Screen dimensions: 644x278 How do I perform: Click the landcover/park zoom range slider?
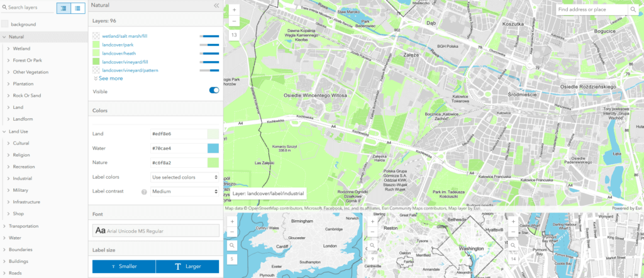(209, 45)
